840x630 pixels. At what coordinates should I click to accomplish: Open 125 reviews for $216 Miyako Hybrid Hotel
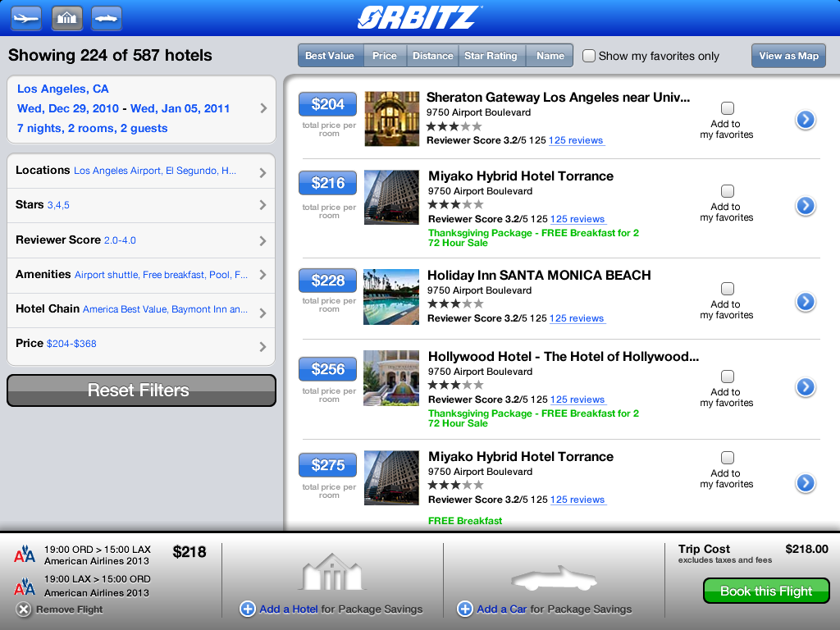577,219
